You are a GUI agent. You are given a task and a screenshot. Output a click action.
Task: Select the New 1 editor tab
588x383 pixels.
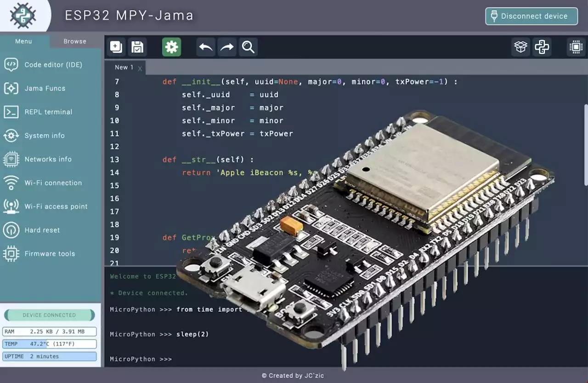pyautogui.click(x=124, y=67)
